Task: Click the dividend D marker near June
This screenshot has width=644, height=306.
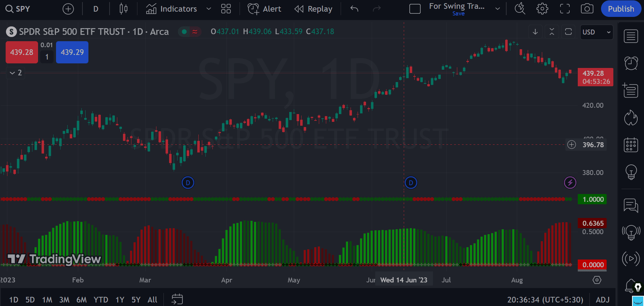Action: (411, 183)
